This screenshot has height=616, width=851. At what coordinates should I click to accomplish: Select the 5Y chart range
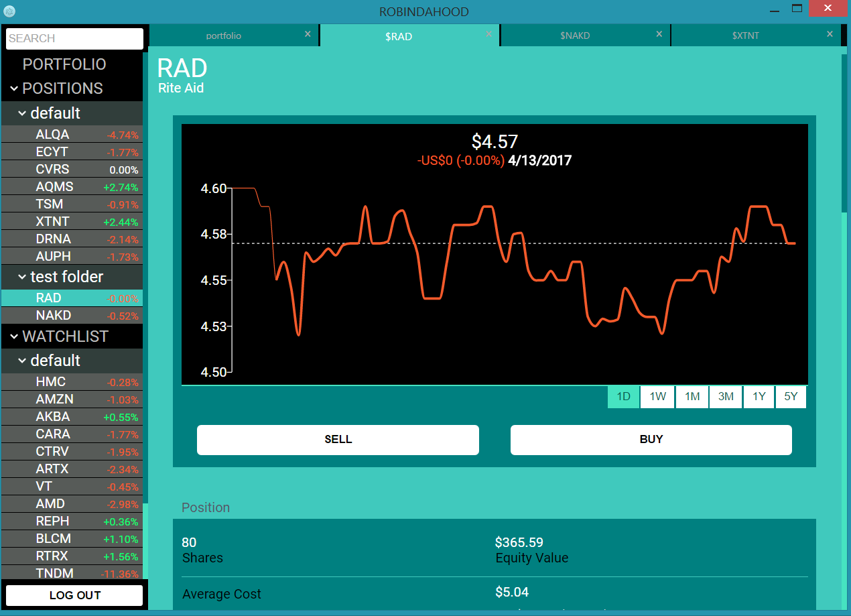point(791,397)
